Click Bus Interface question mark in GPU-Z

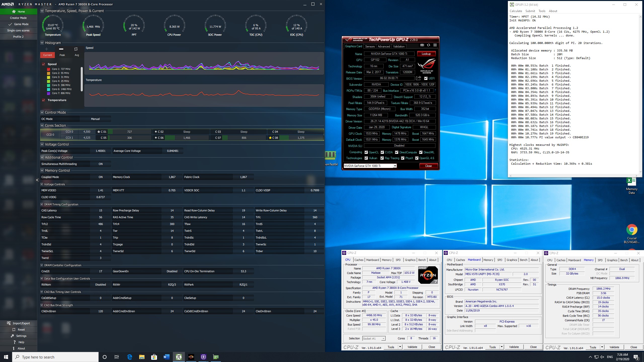point(435,90)
